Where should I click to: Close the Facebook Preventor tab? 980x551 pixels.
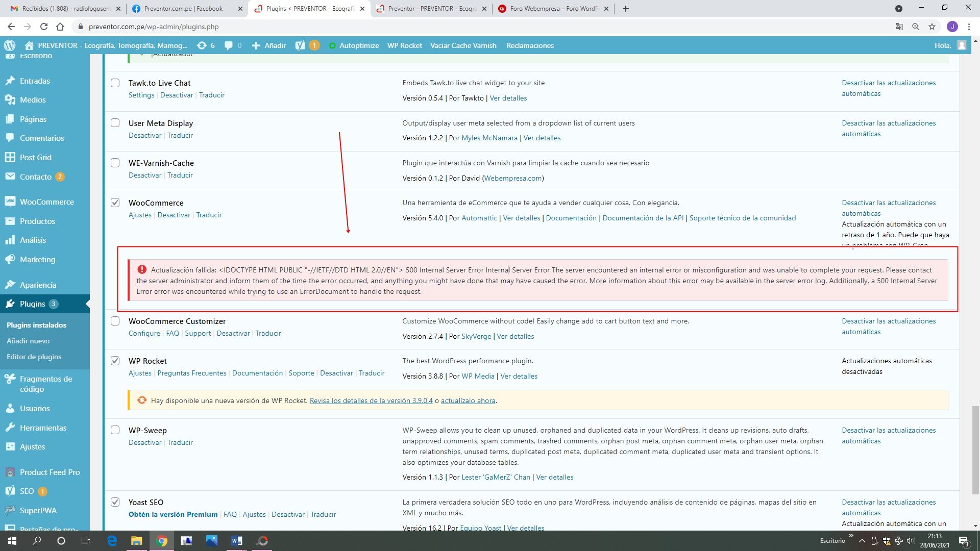[240, 9]
